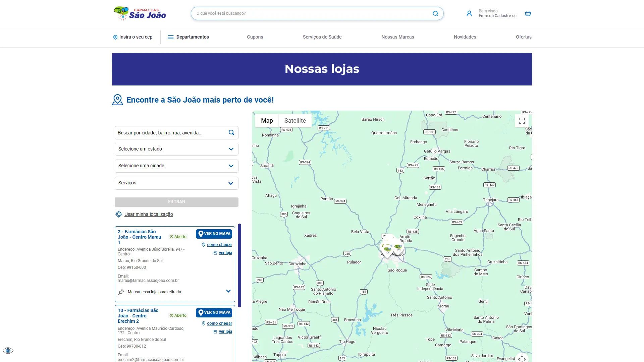This screenshot has width=644, height=362.
Task: Click Cep: 99700-012 text
Action: click(x=132, y=346)
